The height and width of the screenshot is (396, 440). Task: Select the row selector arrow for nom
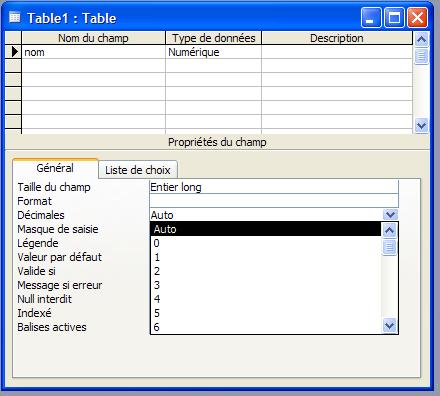[14, 52]
